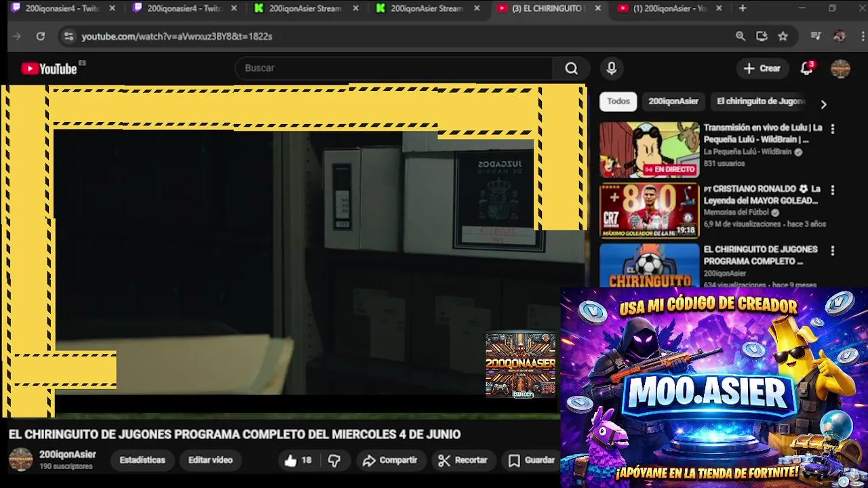Open the Chrome profile avatar
Viewport: 868px width, 488px height.
[x=840, y=37]
